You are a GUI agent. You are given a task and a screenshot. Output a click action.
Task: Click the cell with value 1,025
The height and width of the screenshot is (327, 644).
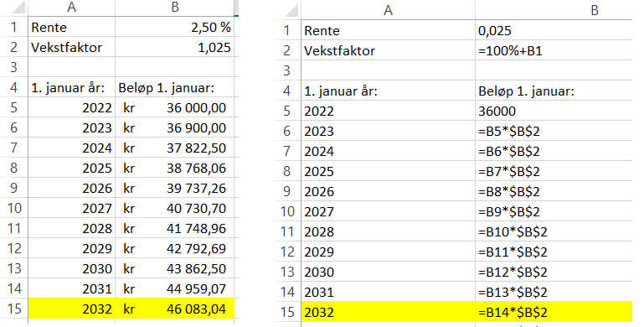175,47
